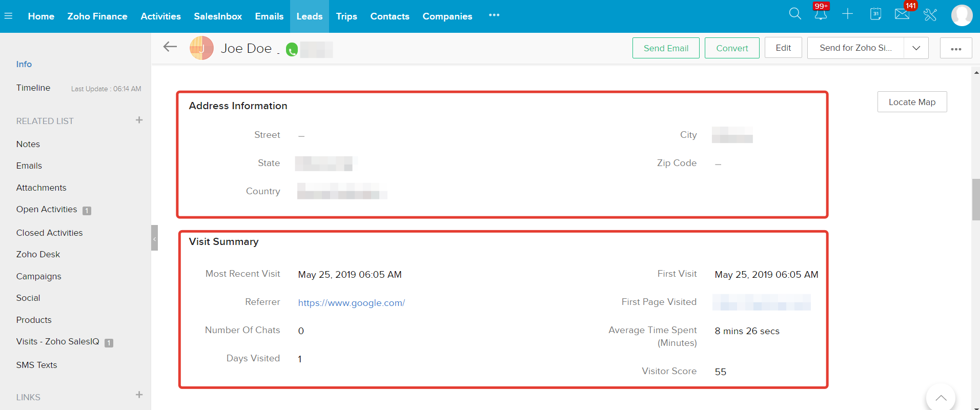The height and width of the screenshot is (410, 980).
Task: Open the google.com referrer link
Action: (x=352, y=303)
